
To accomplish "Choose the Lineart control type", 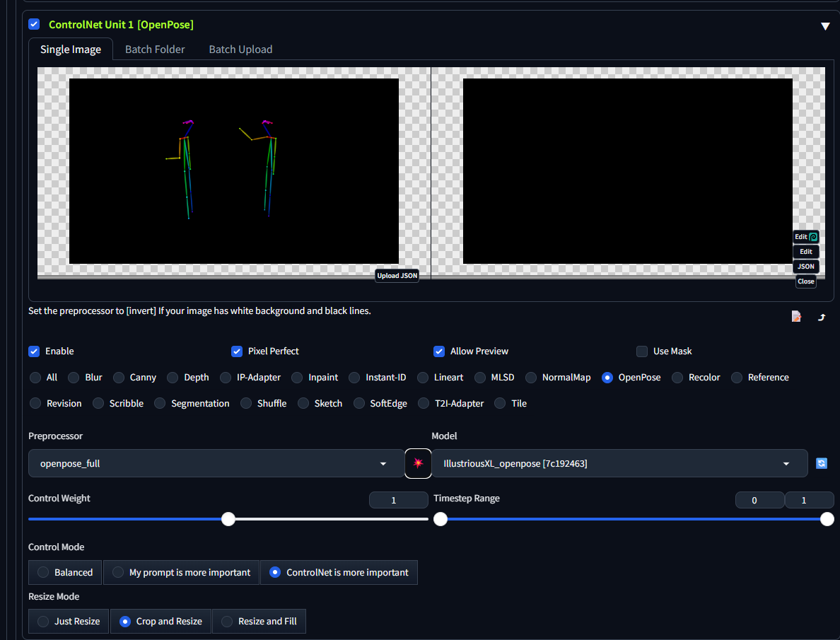I will [441, 378].
